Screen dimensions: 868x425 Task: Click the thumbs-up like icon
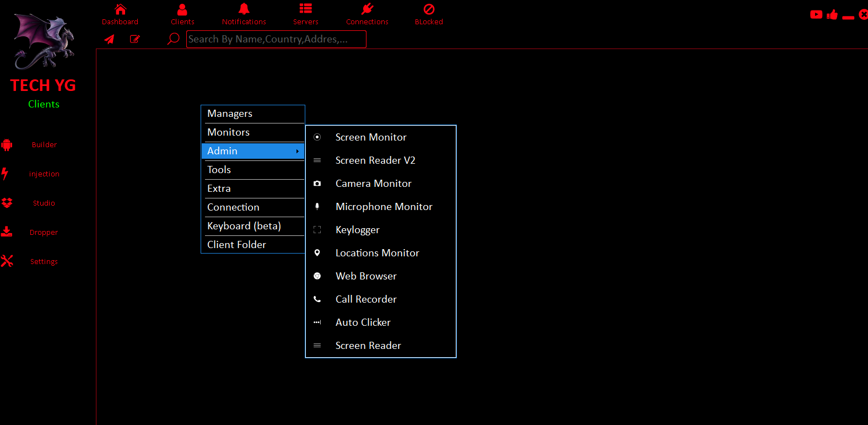(x=832, y=15)
